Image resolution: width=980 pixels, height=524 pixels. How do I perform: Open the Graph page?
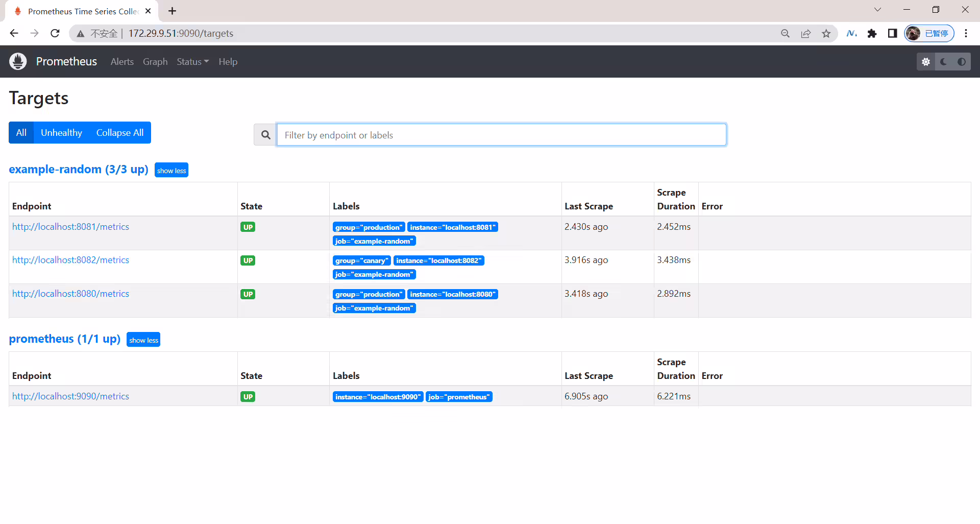tap(155, 62)
